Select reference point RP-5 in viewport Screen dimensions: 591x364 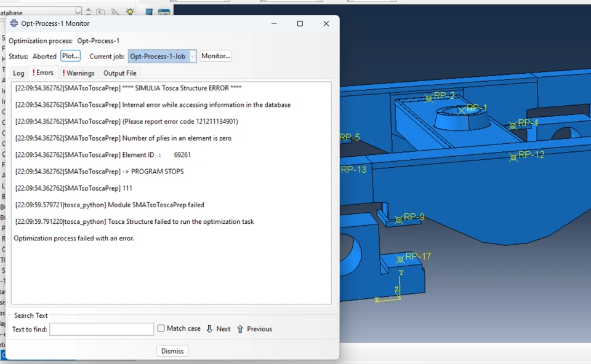coord(350,137)
